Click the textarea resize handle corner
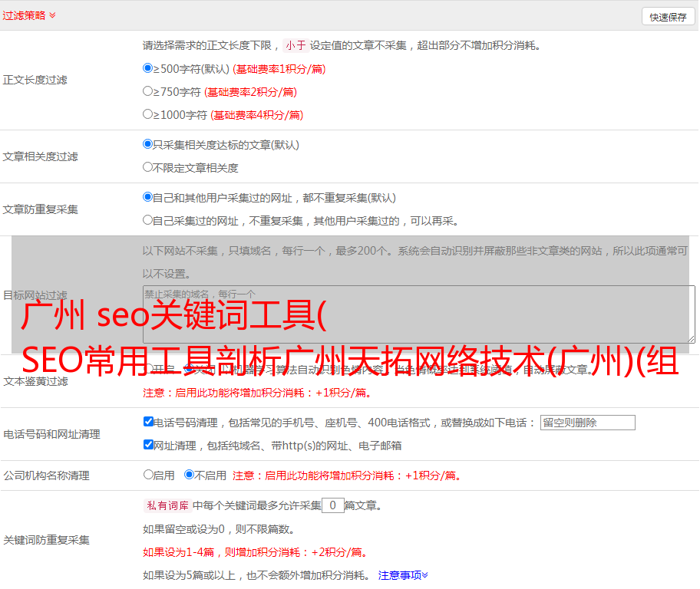Viewport: 700px width, 589px height. click(692, 340)
